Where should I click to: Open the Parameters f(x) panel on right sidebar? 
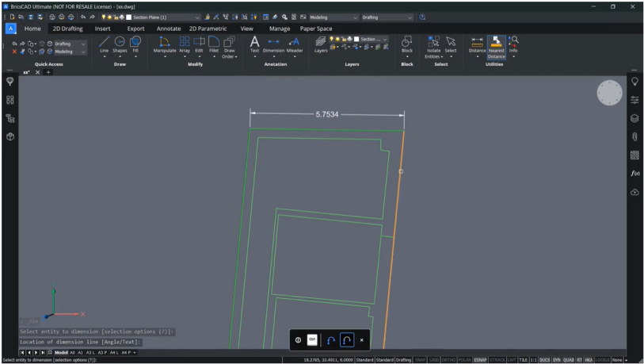634,173
